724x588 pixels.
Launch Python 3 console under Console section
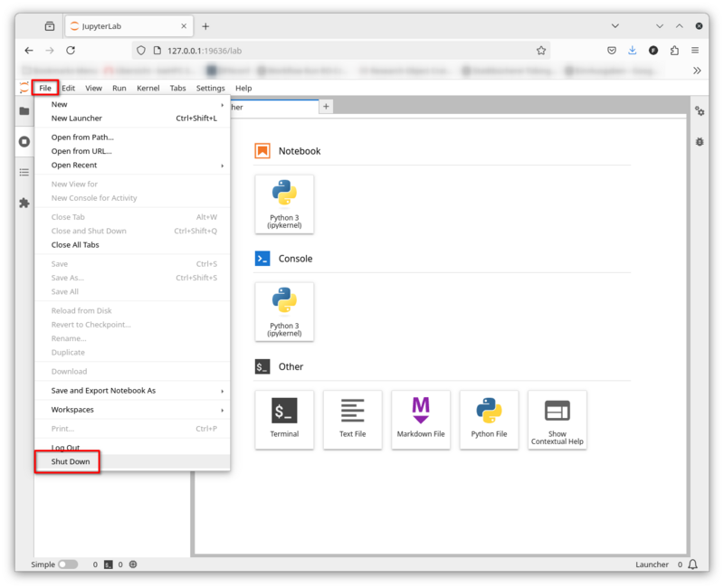tap(284, 312)
